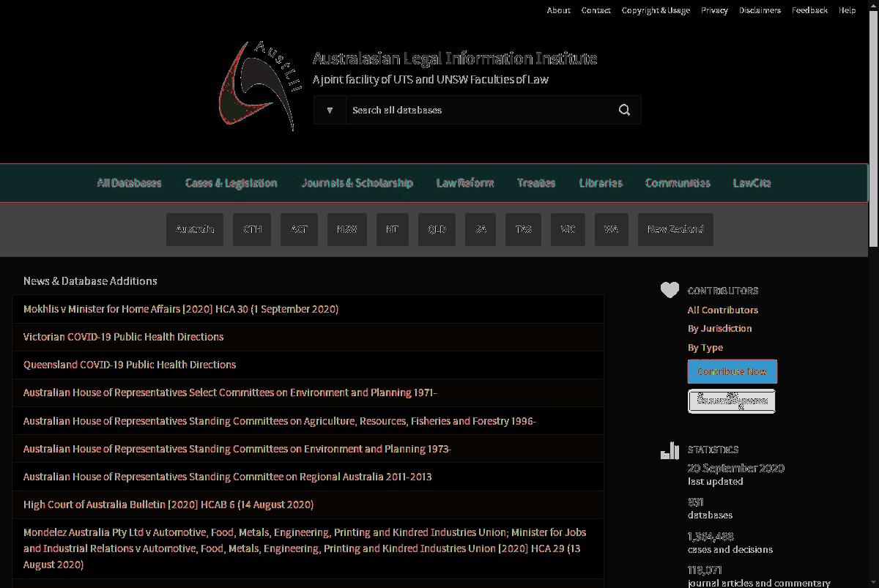The width and height of the screenshot is (879, 588).
Task: Click the New Zealand jurisdiction button
Action: (x=675, y=229)
